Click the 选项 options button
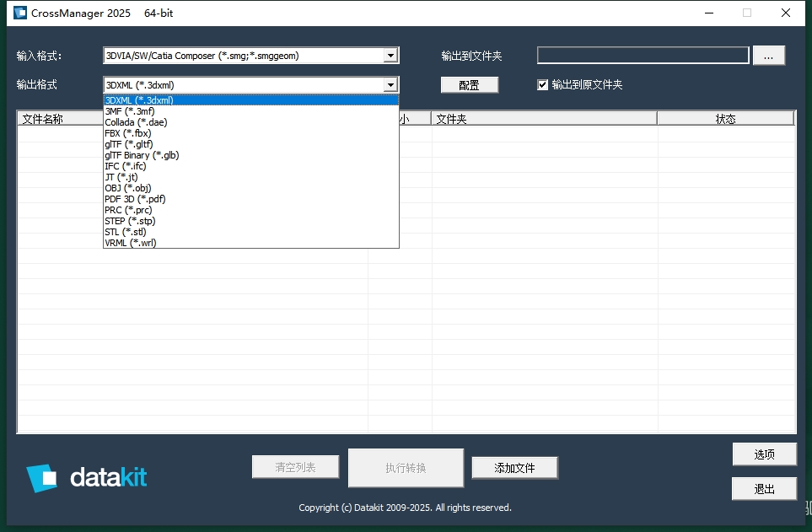The width and height of the screenshot is (812, 532). pos(764,454)
